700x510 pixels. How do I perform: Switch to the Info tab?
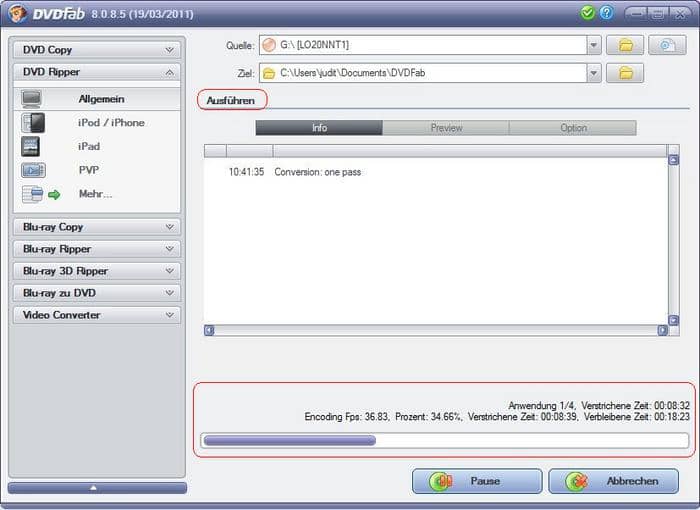click(x=319, y=128)
